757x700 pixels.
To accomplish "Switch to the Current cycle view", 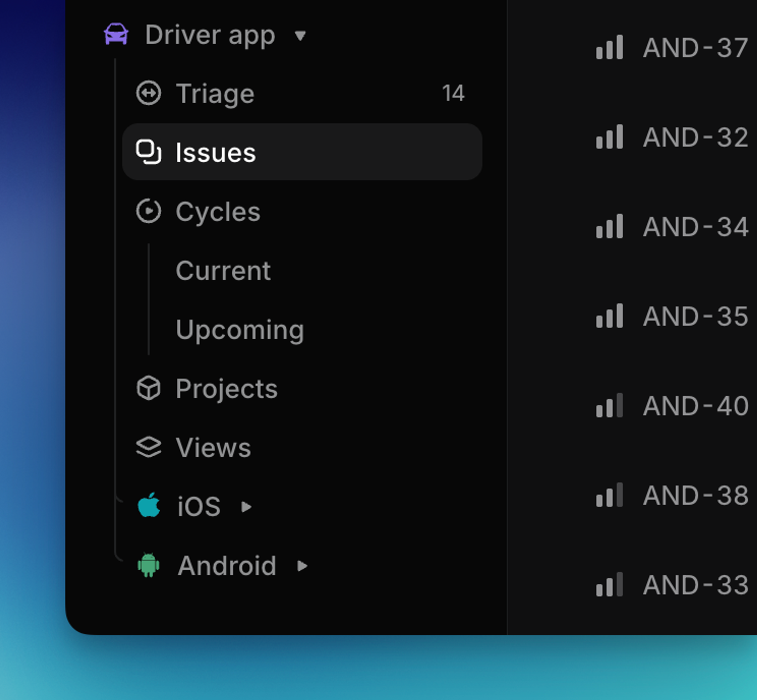I will 223,270.
